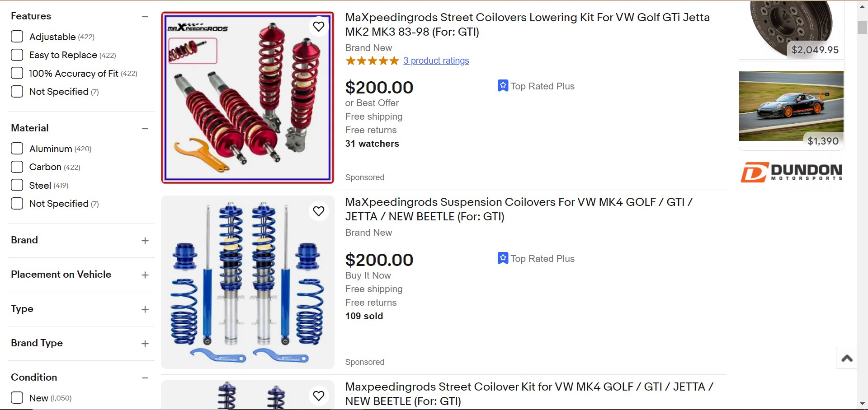Collapse the Material filter section
Screen dimensions: 868x410
(145, 129)
